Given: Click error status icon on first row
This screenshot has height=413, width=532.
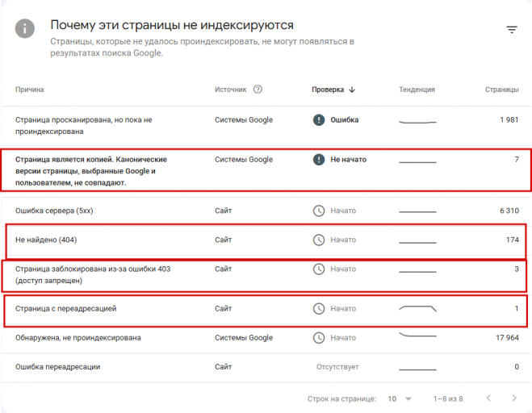Looking at the screenshot, I should (x=319, y=120).
